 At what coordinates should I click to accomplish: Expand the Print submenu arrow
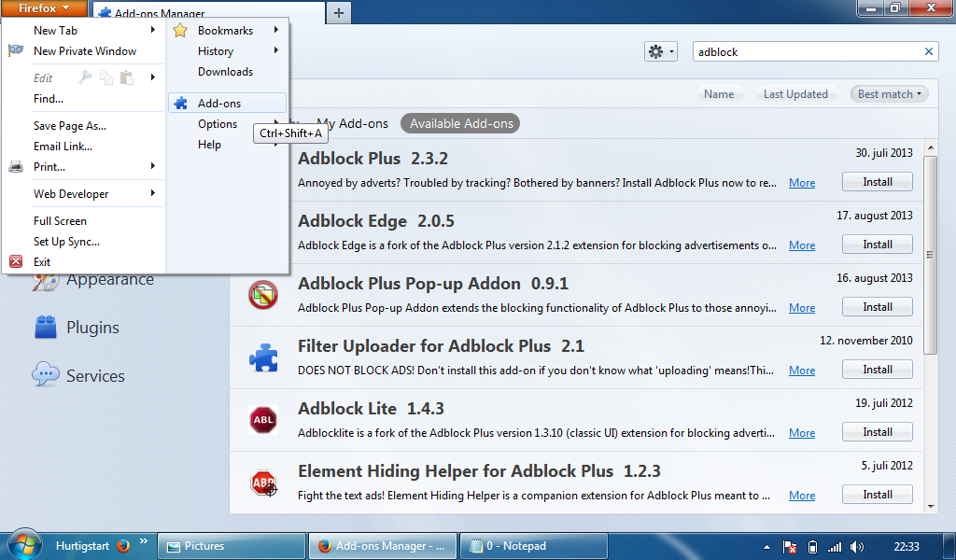click(152, 166)
